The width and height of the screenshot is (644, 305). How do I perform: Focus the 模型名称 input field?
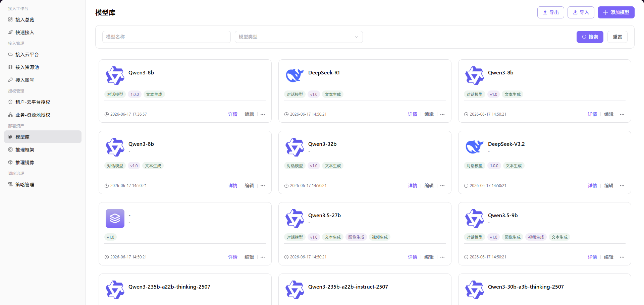166,37
